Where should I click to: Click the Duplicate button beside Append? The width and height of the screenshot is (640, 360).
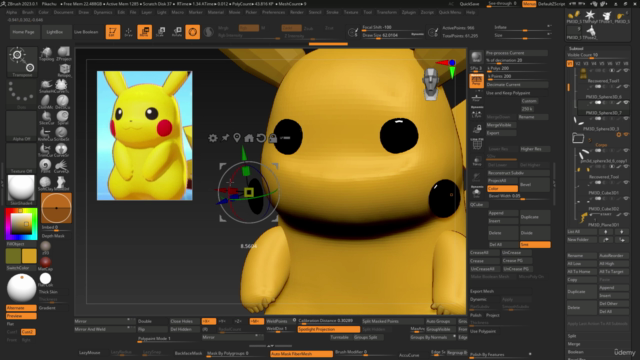point(535,217)
